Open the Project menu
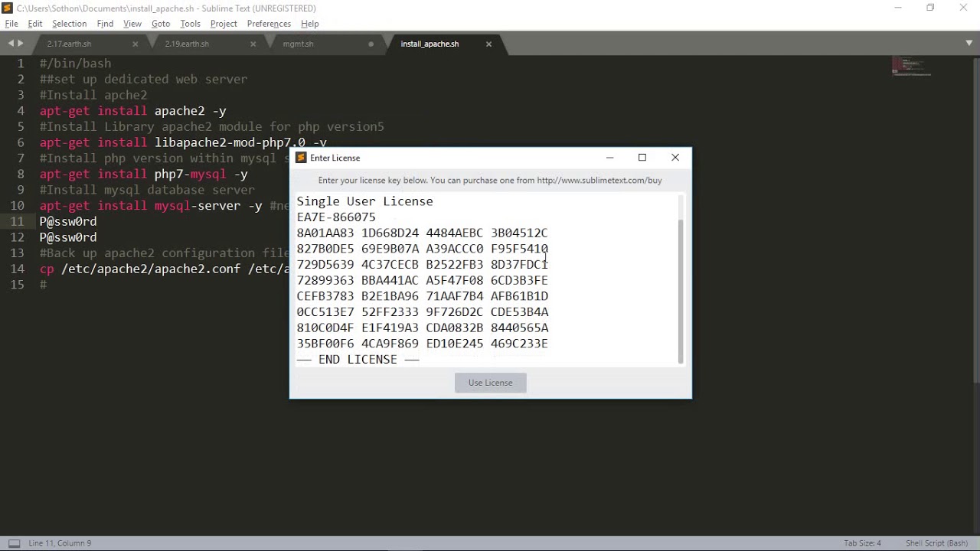Image resolution: width=980 pixels, height=551 pixels. point(224,24)
